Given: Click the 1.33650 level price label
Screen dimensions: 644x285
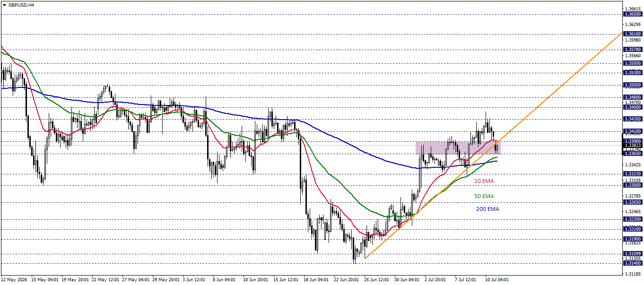Looking at the screenshot, I should [633, 154].
